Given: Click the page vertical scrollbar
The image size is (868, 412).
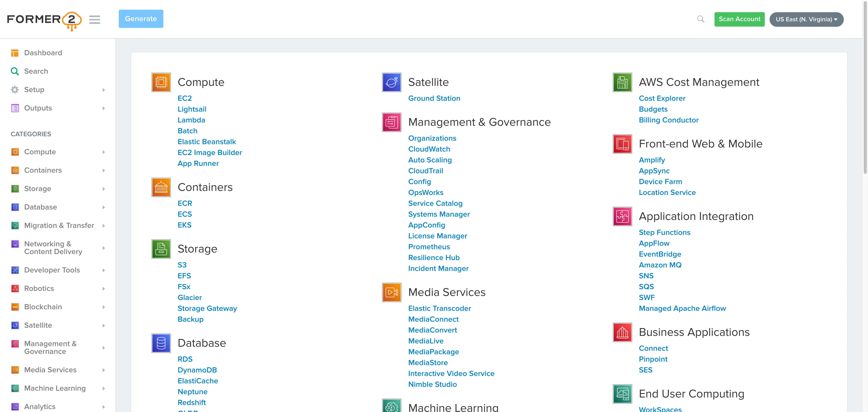Looking at the screenshot, I should [865, 88].
